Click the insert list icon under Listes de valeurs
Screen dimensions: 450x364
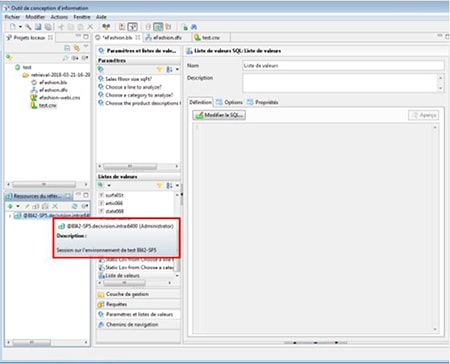click(x=101, y=185)
